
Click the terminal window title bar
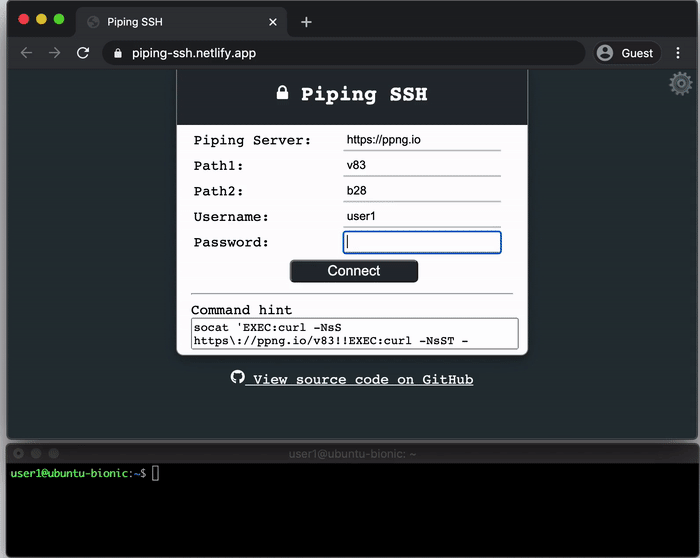pos(352,454)
